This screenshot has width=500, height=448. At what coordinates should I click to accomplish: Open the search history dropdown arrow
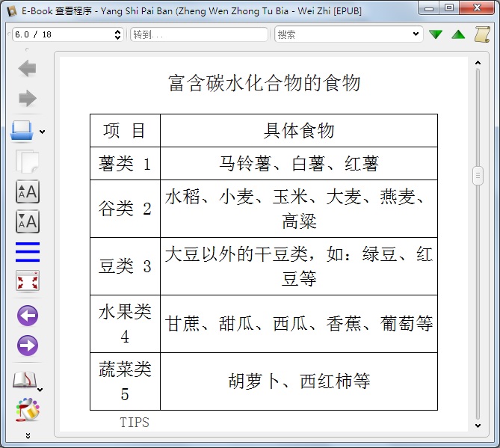point(416,34)
